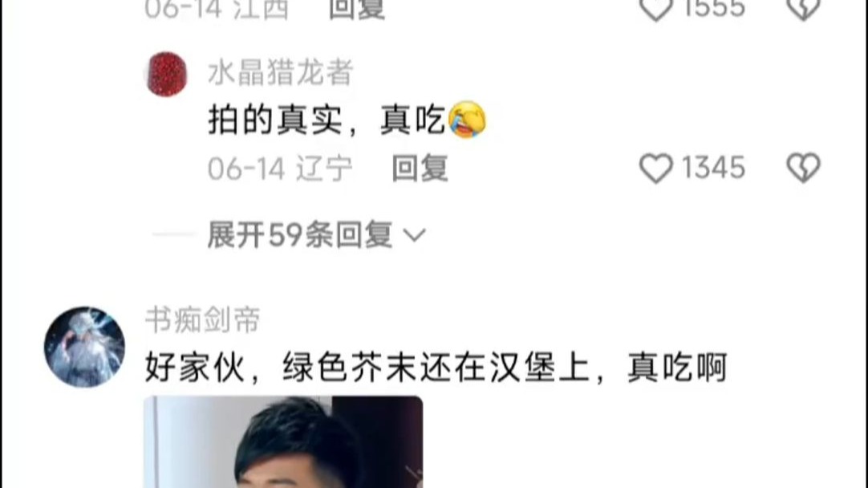Tap the 1555 like count
This screenshot has height=488, width=868.
tap(713, 10)
